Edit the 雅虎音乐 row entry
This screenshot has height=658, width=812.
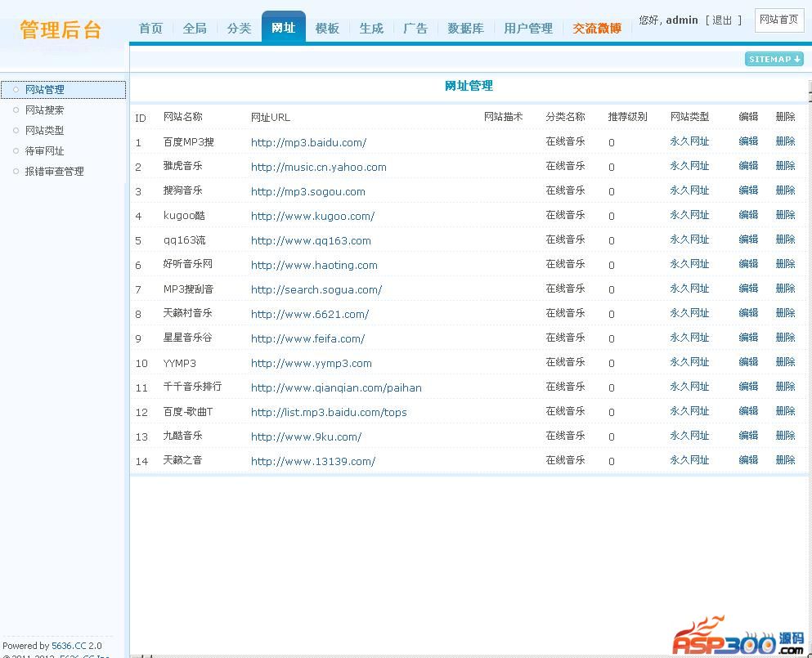748,166
